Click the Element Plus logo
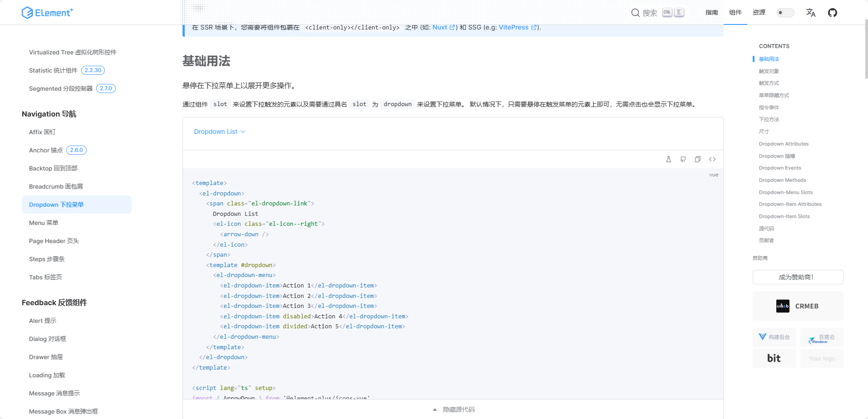Image resolution: width=868 pixels, height=419 pixels. click(x=47, y=12)
